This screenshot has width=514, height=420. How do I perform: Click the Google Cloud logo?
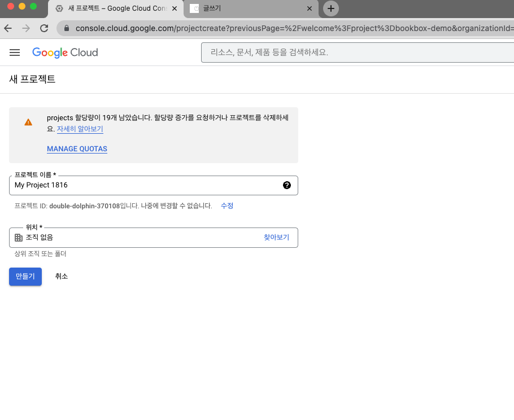coord(65,53)
